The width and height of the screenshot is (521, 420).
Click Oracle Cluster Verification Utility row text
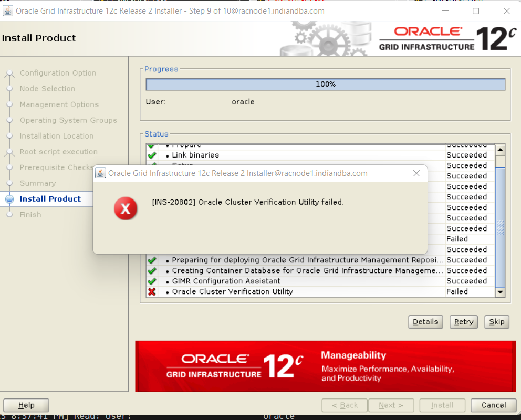point(232,291)
